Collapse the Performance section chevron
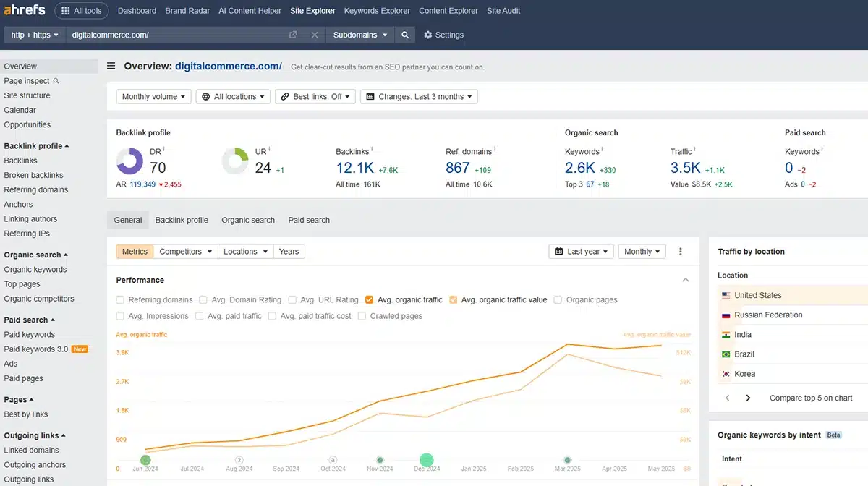Image resolution: width=868 pixels, height=486 pixels. [x=686, y=280]
